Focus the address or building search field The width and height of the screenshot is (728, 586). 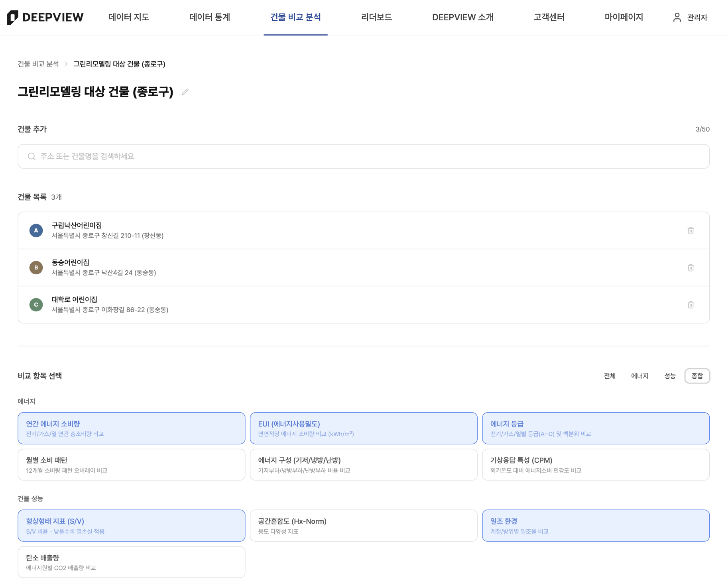click(364, 156)
